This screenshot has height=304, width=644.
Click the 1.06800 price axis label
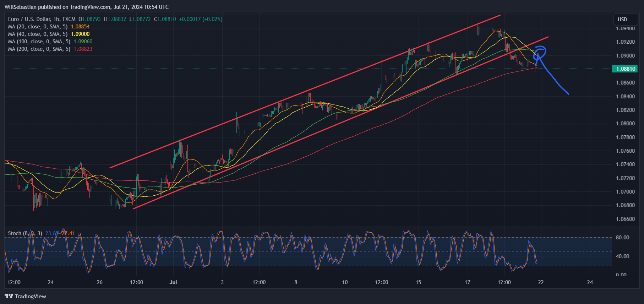[625, 205]
